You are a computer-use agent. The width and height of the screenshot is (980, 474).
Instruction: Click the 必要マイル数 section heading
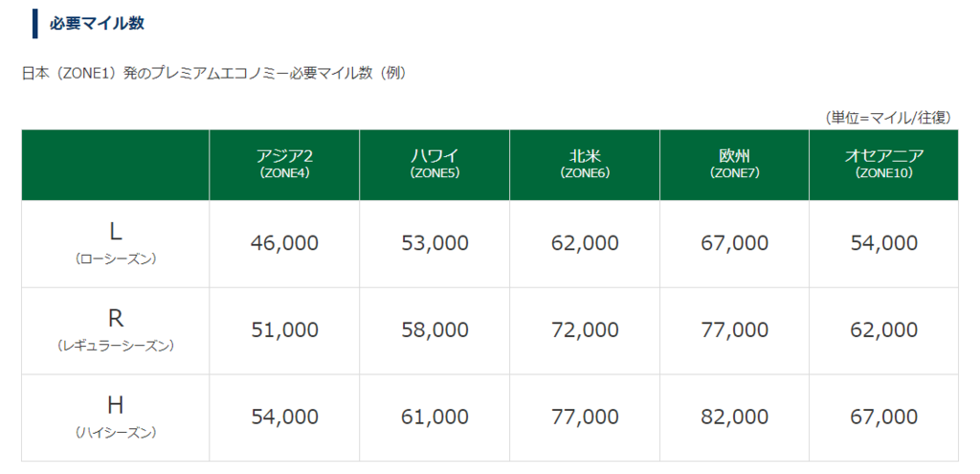tap(97, 23)
